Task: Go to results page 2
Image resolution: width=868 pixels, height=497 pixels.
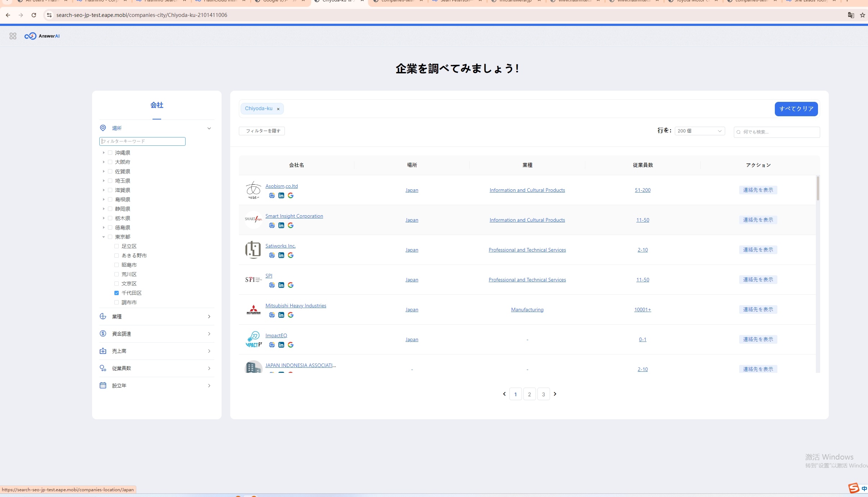Action: click(x=530, y=394)
